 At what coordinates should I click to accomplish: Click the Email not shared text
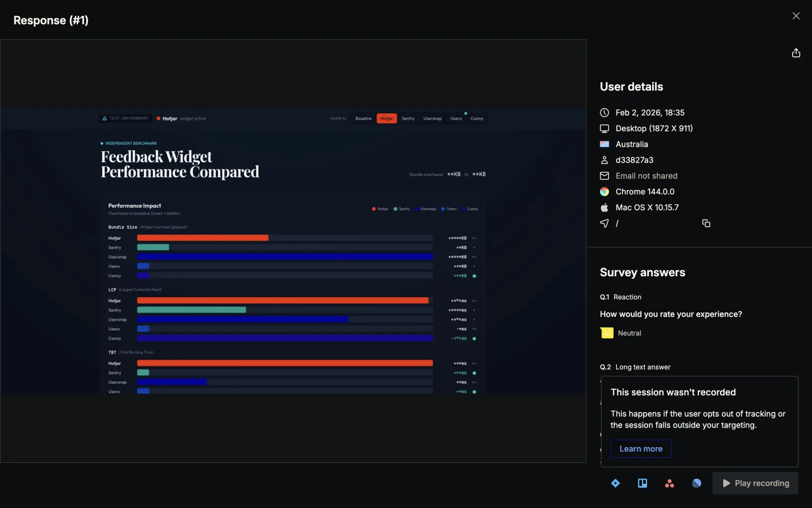click(647, 176)
